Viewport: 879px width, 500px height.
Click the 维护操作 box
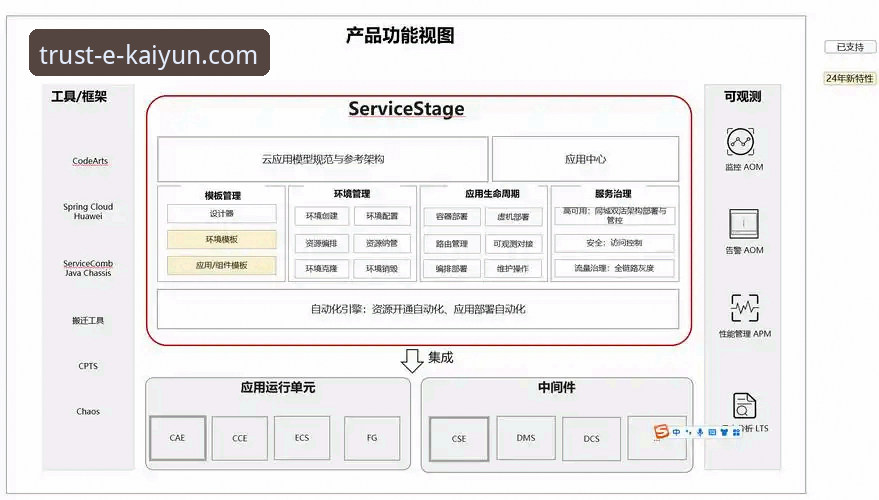click(513, 268)
